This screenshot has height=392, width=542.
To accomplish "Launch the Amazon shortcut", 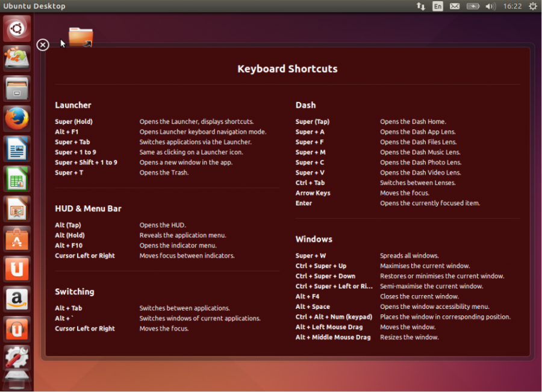I will tap(16, 299).
